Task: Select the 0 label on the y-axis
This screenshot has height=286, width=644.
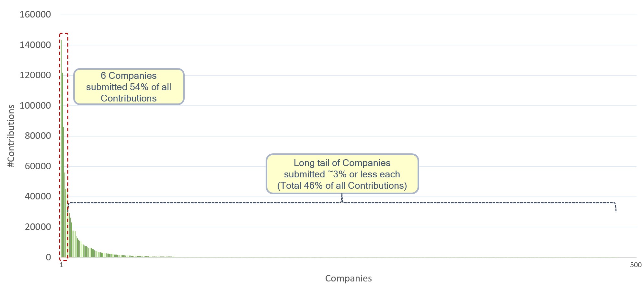Action: (x=48, y=257)
